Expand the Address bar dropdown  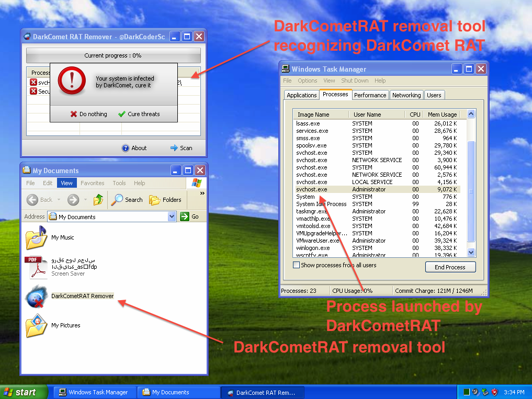coord(172,216)
